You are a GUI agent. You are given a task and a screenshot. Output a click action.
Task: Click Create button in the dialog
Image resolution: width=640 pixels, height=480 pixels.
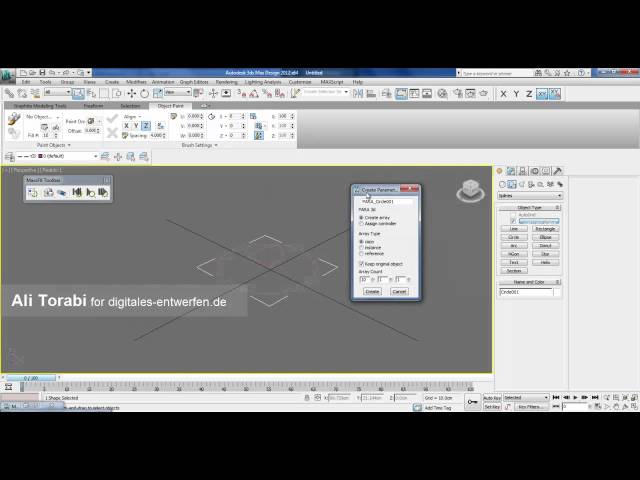(x=372, y=291)
